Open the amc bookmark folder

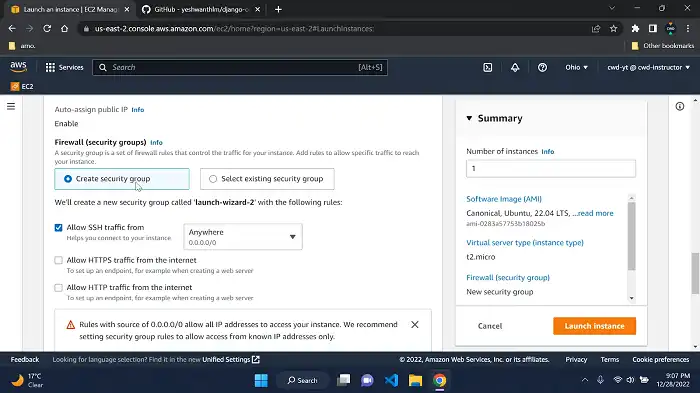pyautogui.click(x=22, y=46)
